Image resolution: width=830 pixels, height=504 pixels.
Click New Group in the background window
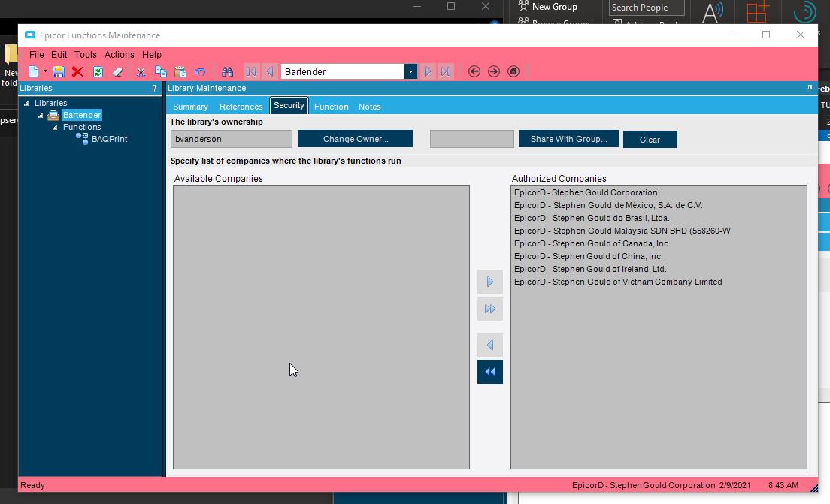tap(548, 7)
